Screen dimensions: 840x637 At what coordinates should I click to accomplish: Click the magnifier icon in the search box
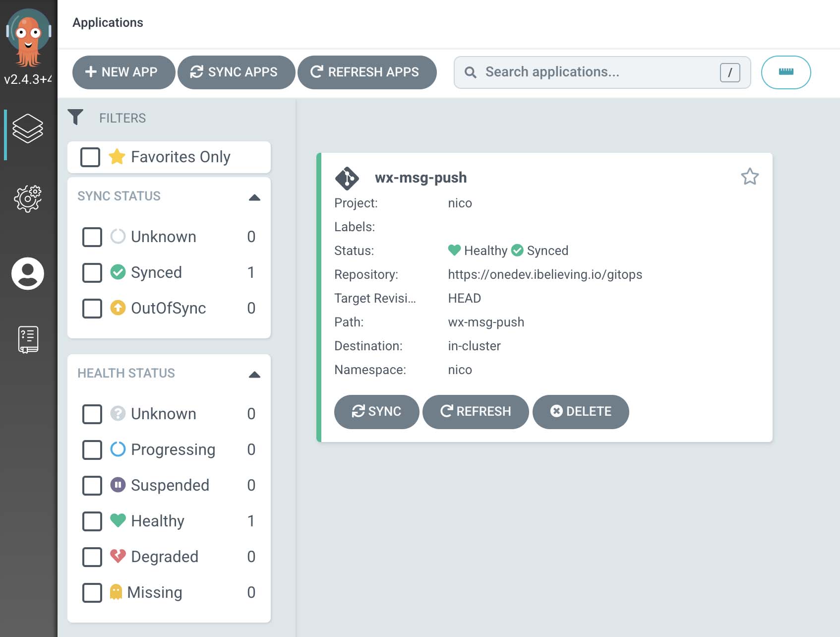pos(471,72)
